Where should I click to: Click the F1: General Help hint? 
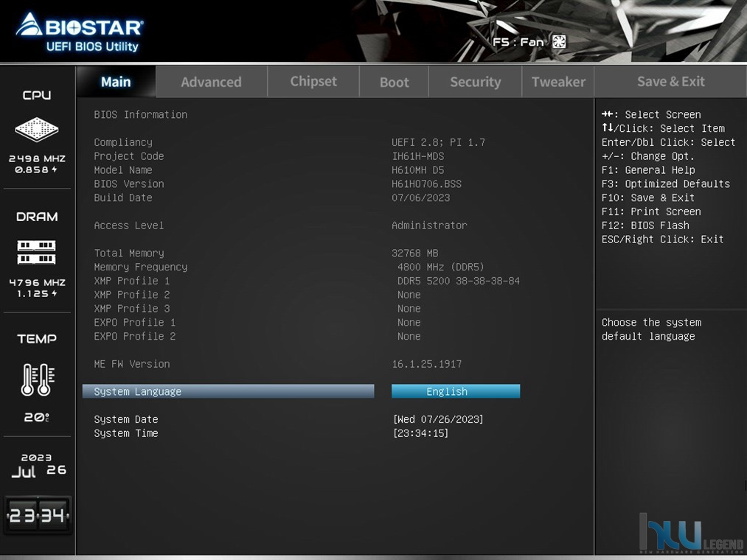(x=648, y=169)
